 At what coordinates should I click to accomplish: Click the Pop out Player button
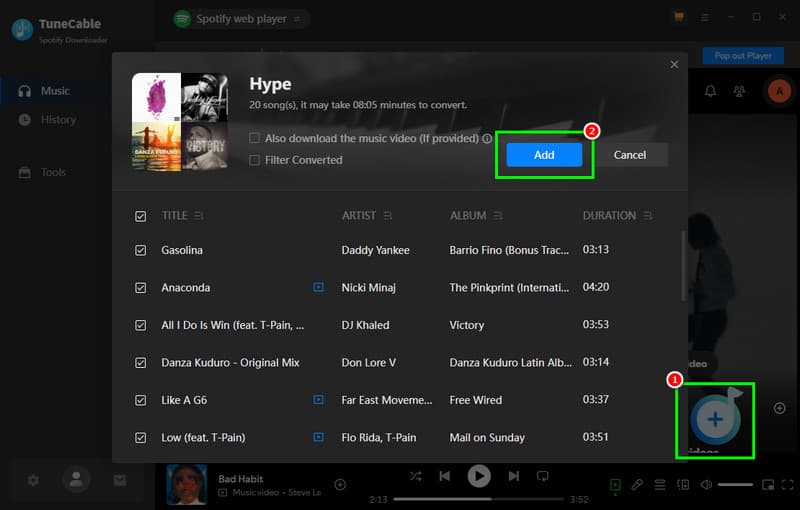[743, 56]
